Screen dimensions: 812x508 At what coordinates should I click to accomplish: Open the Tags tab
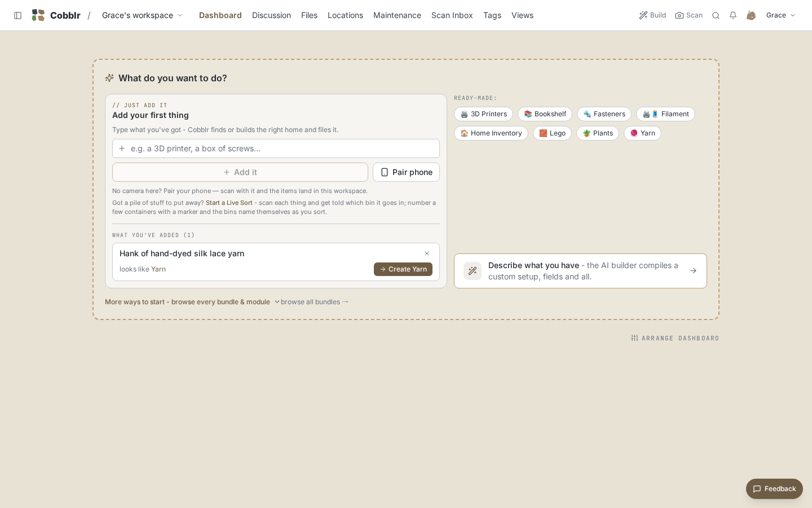click(x=492, y=15)
